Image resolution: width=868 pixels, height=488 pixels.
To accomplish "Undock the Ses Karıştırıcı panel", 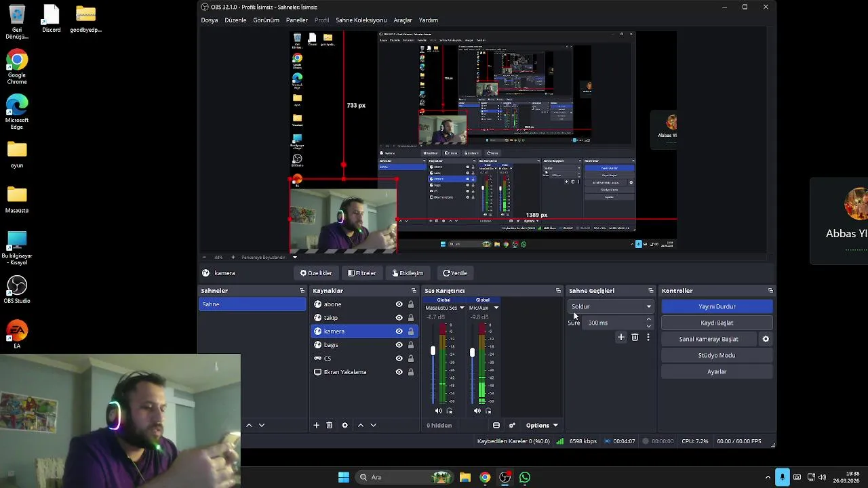I will pos(558,291).
